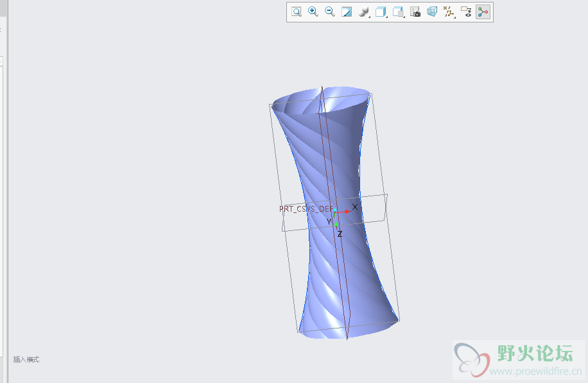This screenshot has width=588, height=383.
Task: Click the red X-axis endpoint dot
Action: pos(347,212)
